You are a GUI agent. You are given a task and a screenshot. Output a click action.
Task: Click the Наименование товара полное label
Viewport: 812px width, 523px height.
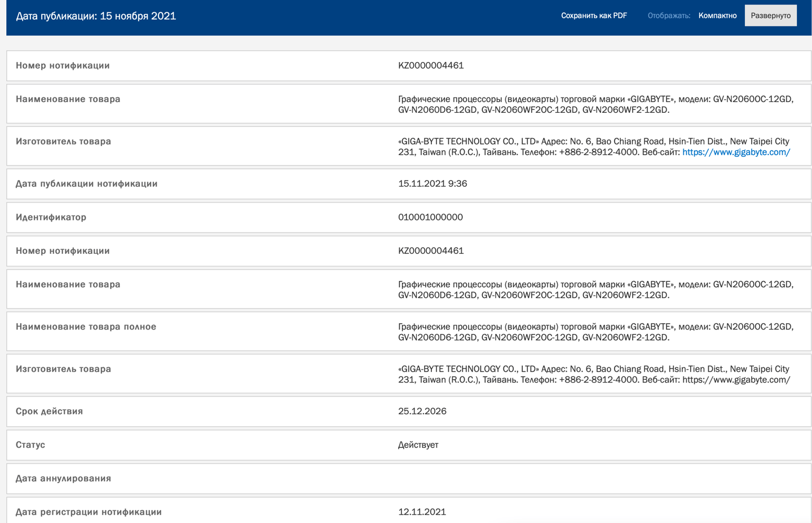tap(86, 327)
